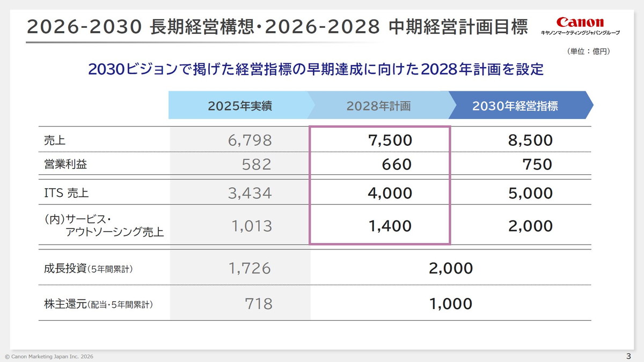Click the 7,500 planned sales value
The width and height of the screenshot is (644, 362).
[x=390, y=141]
